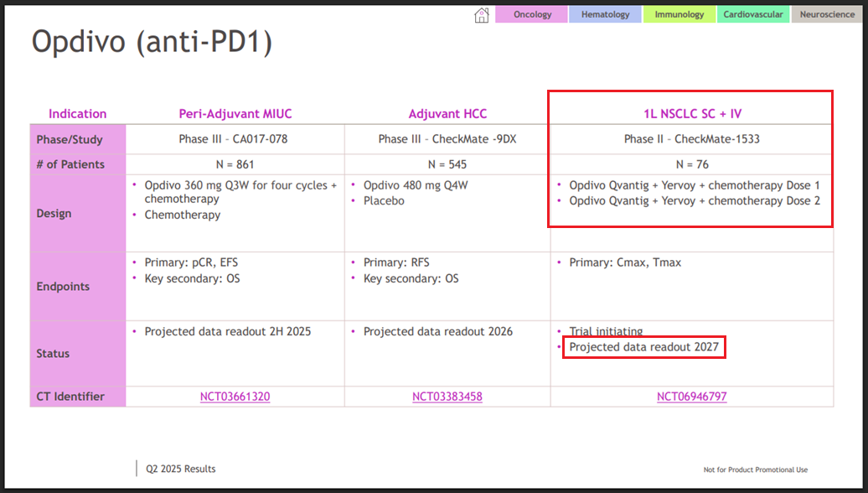Screen dimensions: 868x493
Task: Follow the NCT03383458 identifier link
Action: click(447, 397)
